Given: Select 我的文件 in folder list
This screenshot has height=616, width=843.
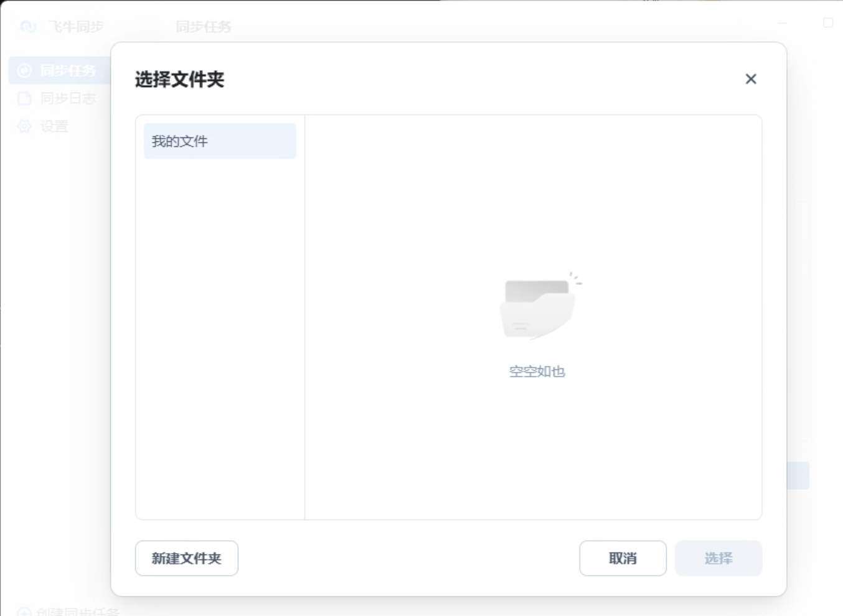Looking at the screenshot, I should 220,141.
